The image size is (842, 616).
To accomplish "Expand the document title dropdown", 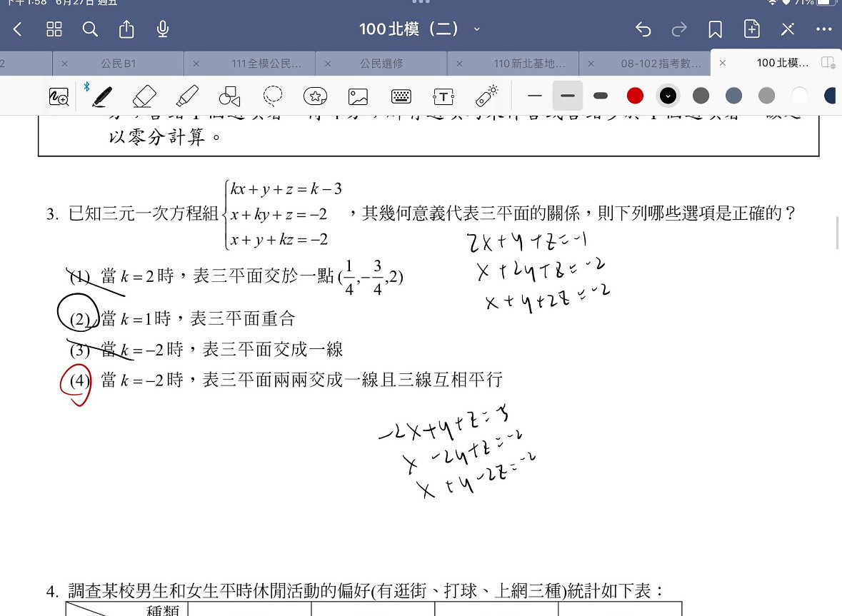I will 476,29.
